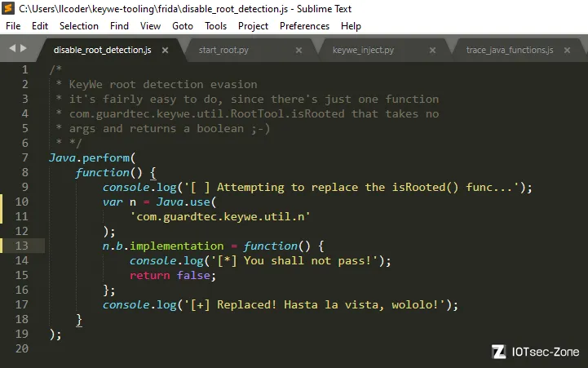The image size is (588, 368).
Task: Click 'var n = Java.use(' on line 10
Action: 159,202
